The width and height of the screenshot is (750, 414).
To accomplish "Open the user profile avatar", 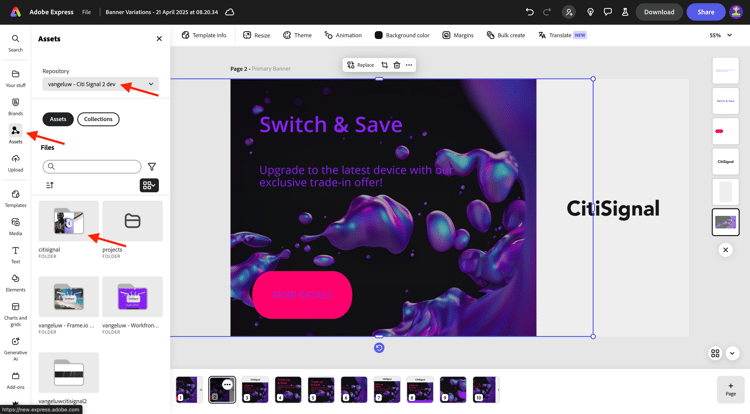I will (x=736, y=12).
